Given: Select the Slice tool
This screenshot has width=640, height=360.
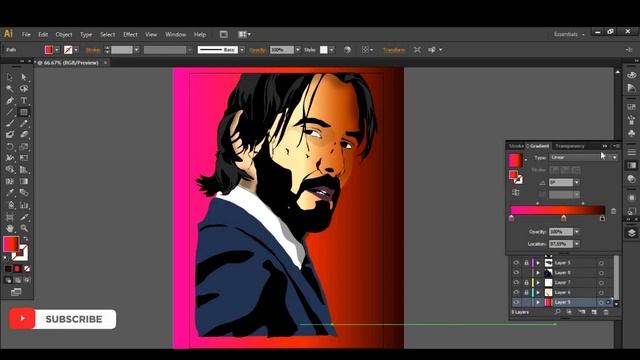Looking at the screenshot, I should coord(24,217).
